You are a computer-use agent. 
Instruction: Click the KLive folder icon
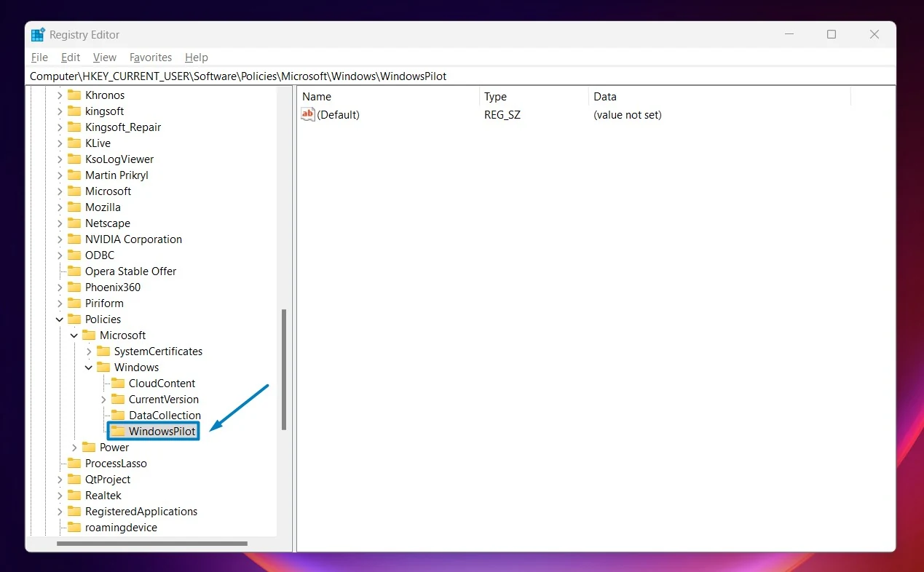tap(74, 143)
